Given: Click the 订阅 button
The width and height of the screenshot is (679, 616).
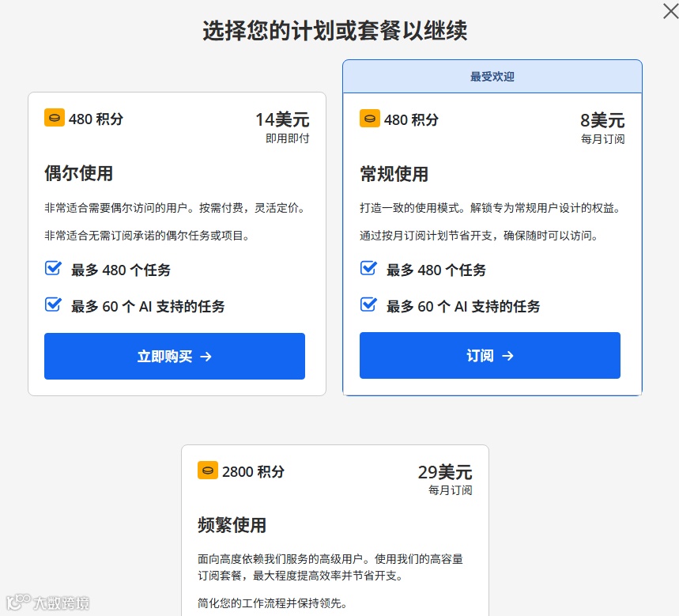Looking at the screenshot, I should pos(489,355).
